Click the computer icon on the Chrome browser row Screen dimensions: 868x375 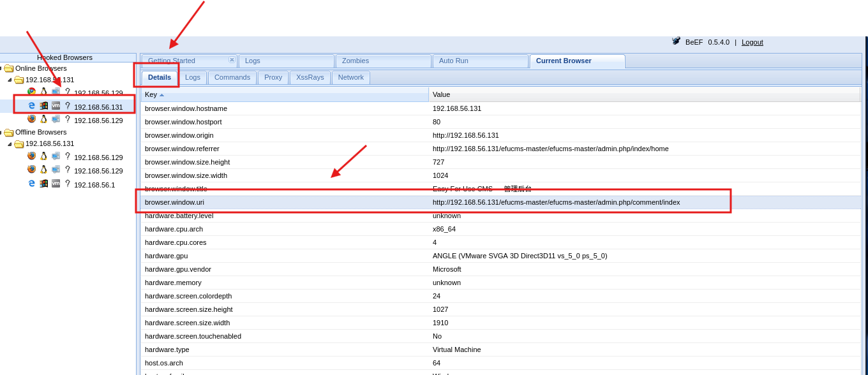(x=56, y=92)
